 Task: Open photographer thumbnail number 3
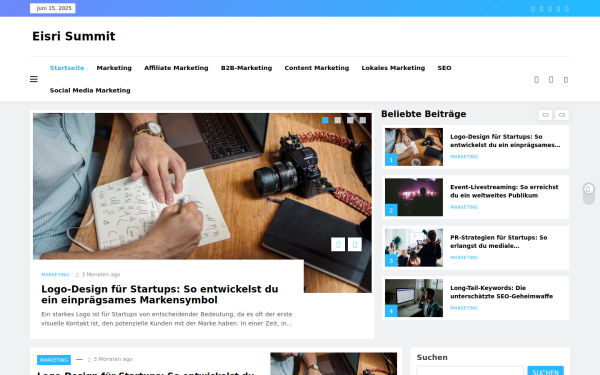414,248
